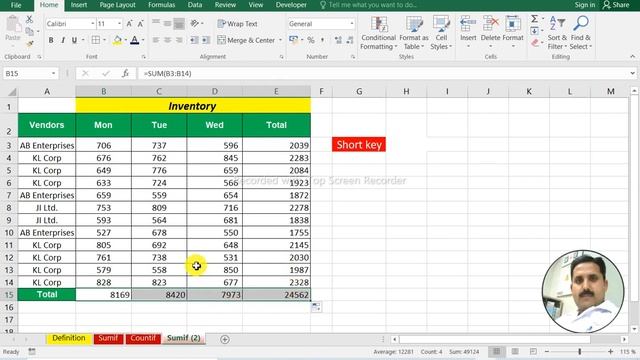Click the Format Painter brush icon
640x360 pixels.
tap(29, 43)
